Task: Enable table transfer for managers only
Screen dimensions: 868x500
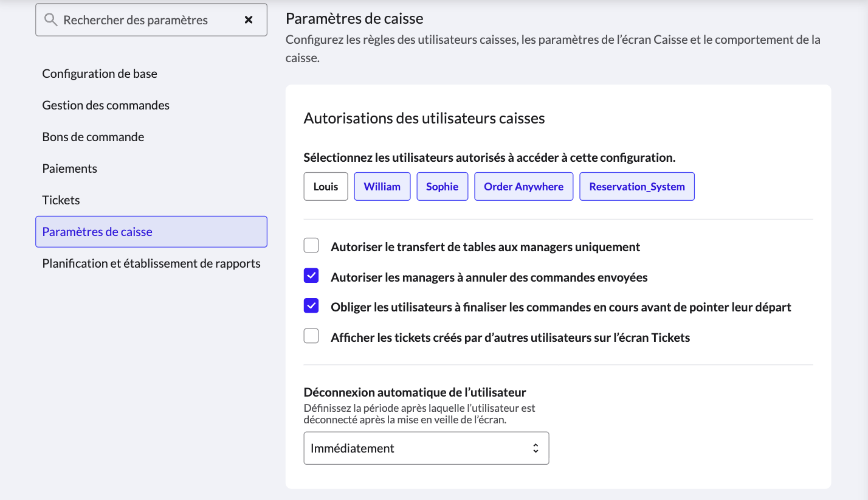Action: [311, 246]
